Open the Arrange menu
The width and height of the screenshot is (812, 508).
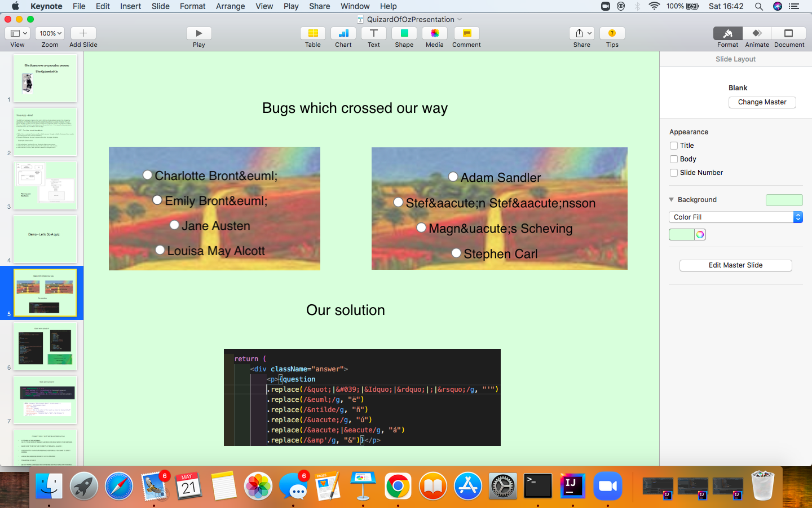point(231,6)
